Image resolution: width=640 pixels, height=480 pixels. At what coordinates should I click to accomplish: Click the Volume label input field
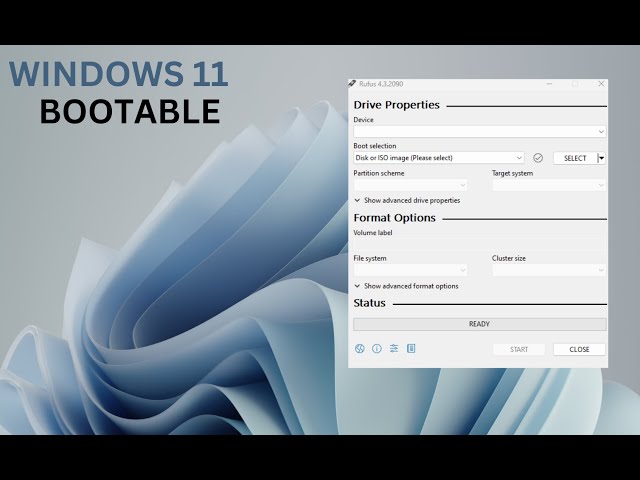click(480, 244)
